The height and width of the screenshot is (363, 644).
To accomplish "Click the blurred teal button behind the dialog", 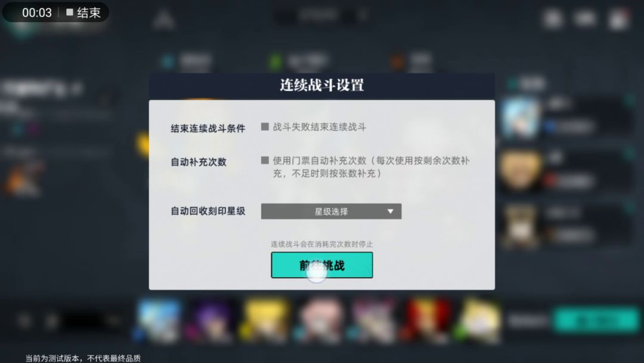I will coord(596,319).
